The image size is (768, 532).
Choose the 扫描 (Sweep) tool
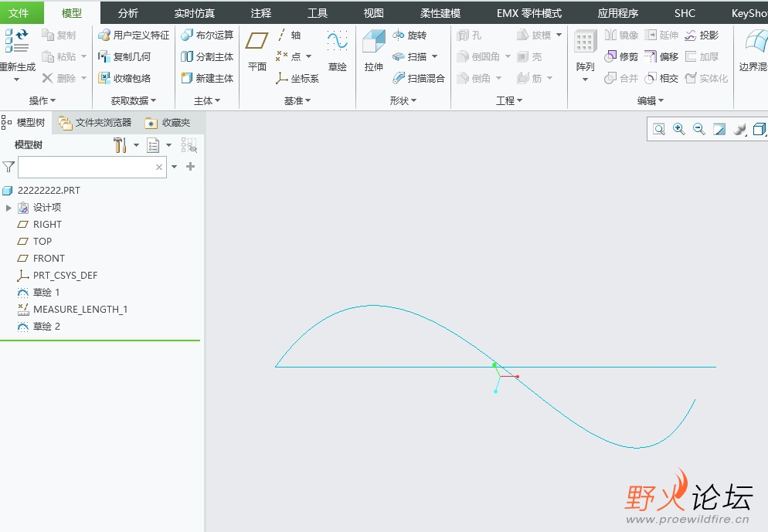[410, 57]
